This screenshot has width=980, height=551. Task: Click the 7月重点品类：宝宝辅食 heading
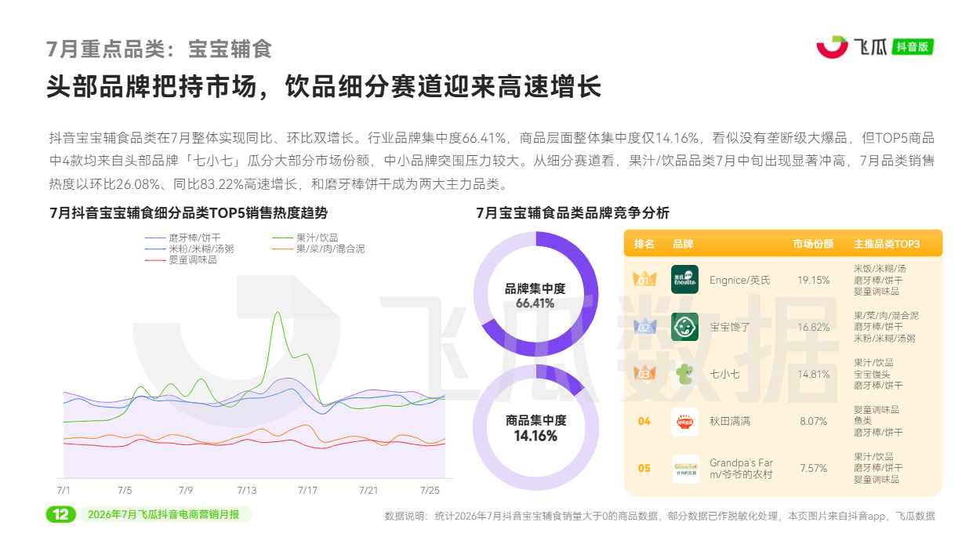tap(159, 49)
